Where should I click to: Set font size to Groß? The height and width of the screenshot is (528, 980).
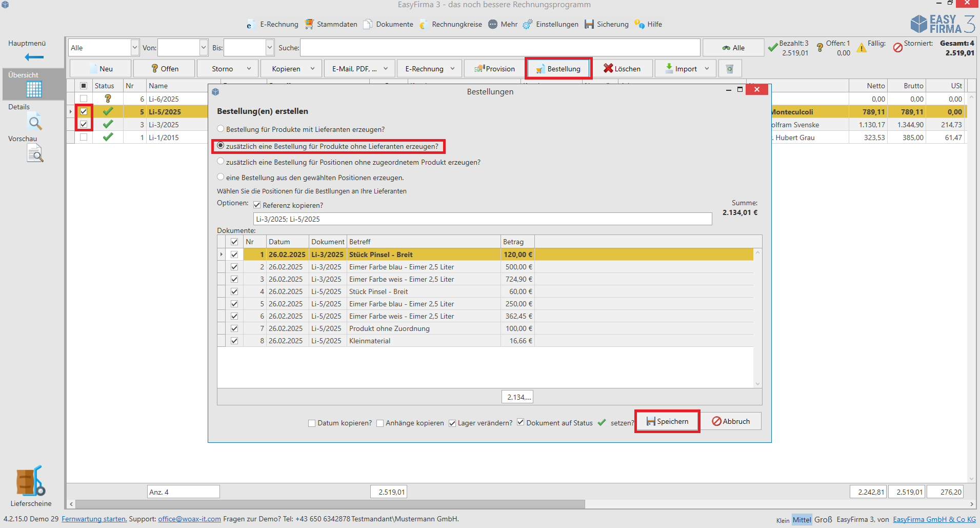point(823,519)
